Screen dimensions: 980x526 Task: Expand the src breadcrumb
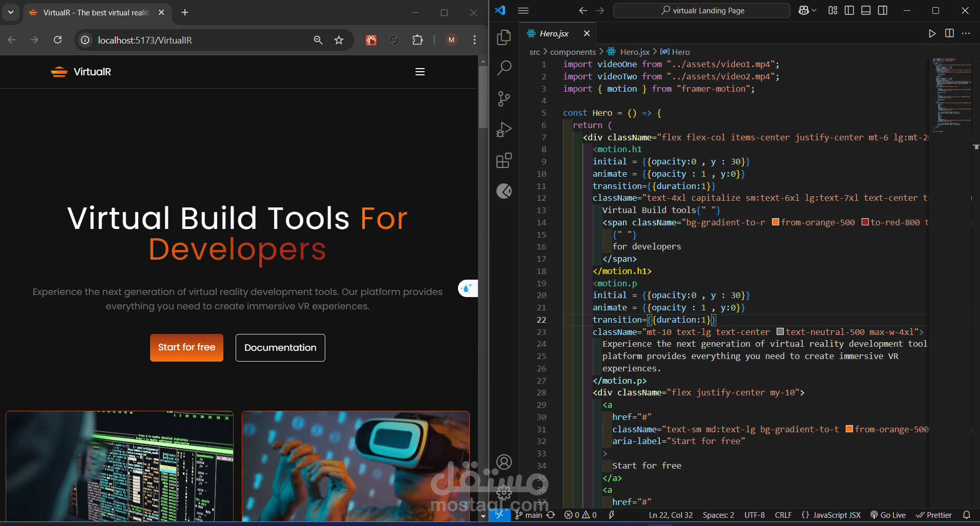(535, 52)
